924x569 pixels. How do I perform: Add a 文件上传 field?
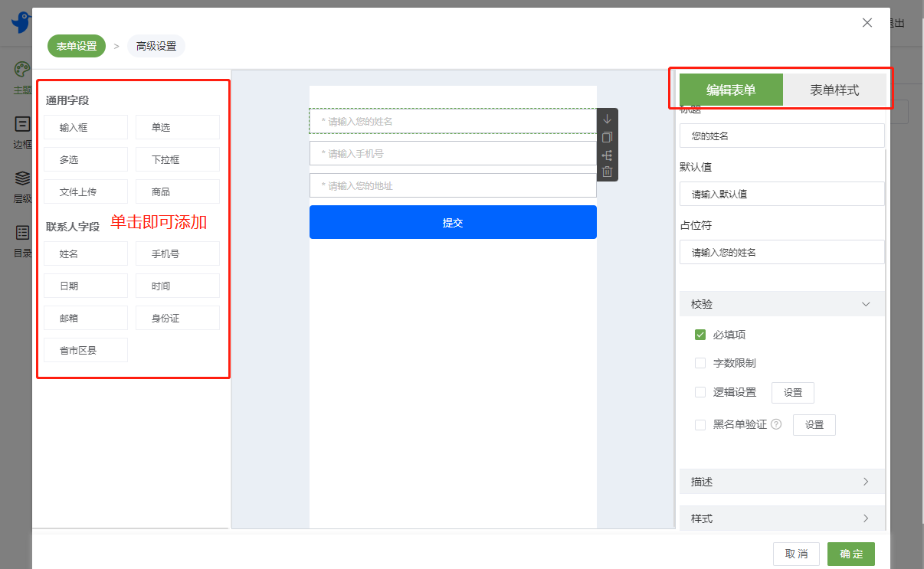pyautogui.click(x=86, y=191)
